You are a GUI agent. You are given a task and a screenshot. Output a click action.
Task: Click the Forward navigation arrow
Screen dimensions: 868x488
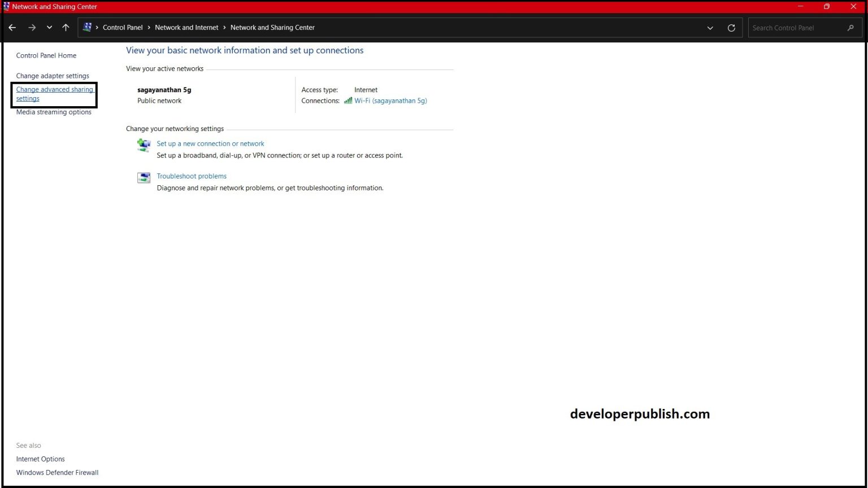click(x=32, y=27)
